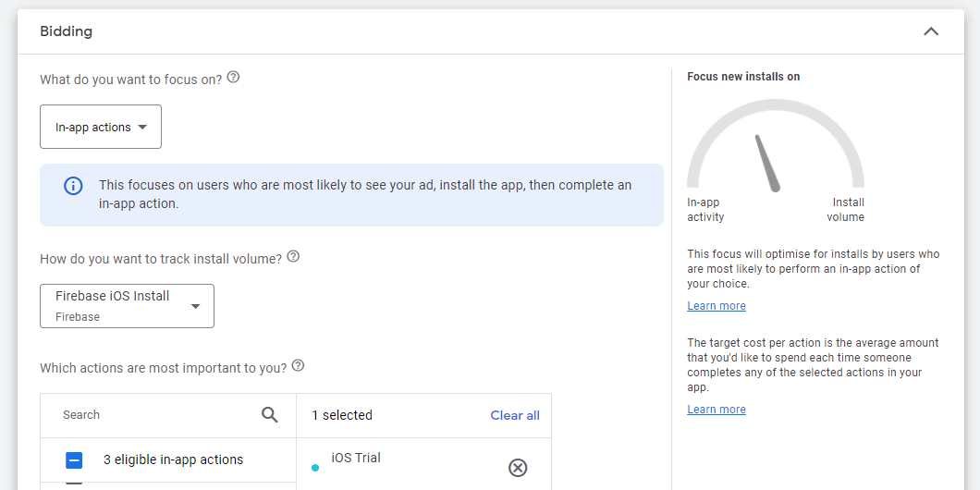The image size is (980, 490).
Task: Click the '1 selected' text
Action: 342,416
